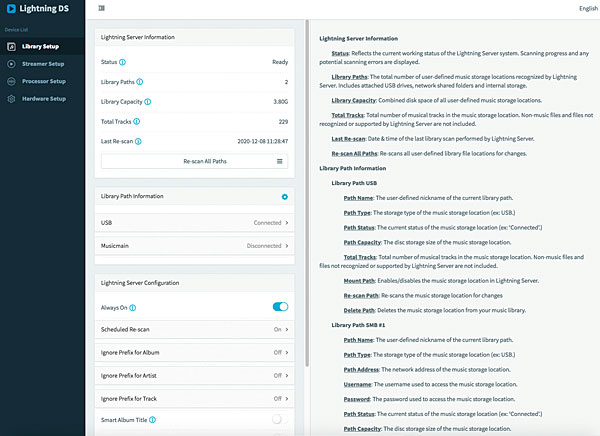Click the Processor Setup sidebar icon

pos(11,81)
